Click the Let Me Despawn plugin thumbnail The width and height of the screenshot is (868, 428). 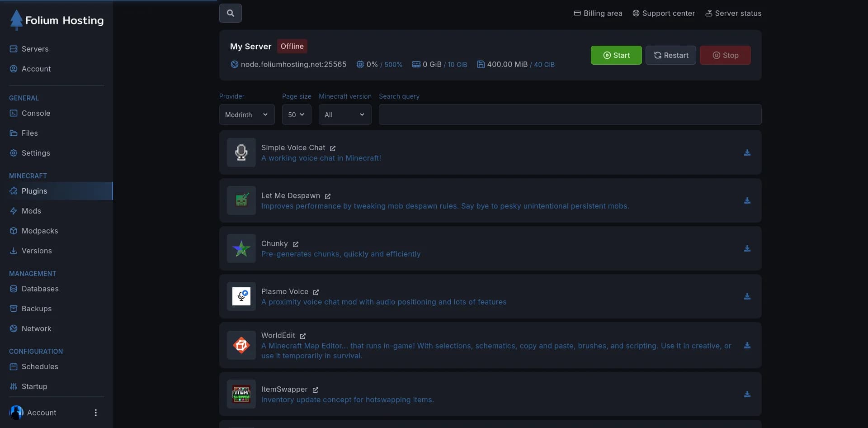coord(241,200)
